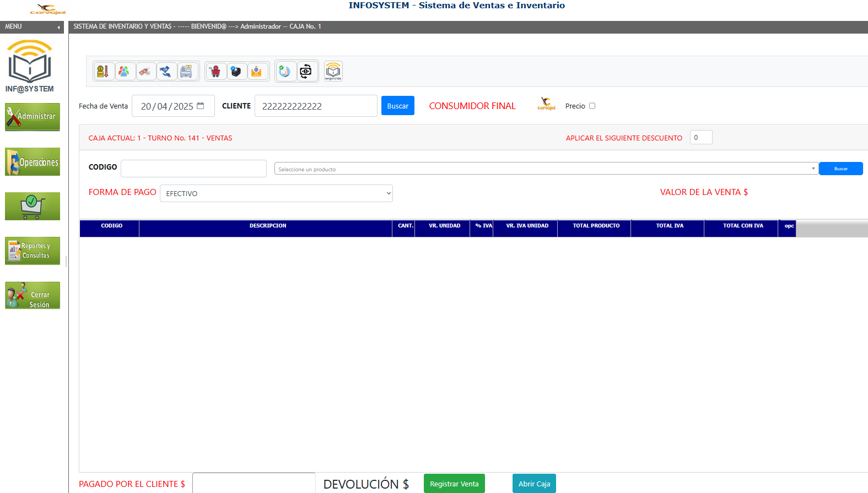868x493 pixels.
Task: Click the CODIGO input field
Action: click(x=193, y=169)
